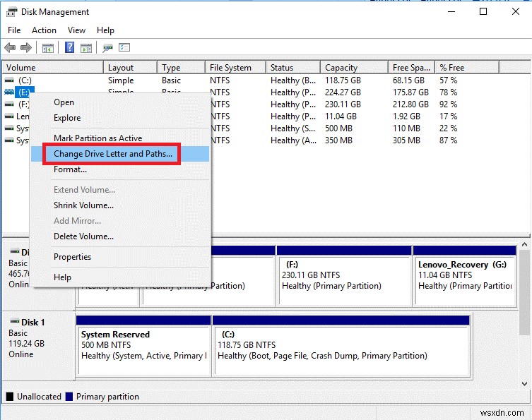
Task: Click the black Unallocated legend swatch
Action: (10, 397)
